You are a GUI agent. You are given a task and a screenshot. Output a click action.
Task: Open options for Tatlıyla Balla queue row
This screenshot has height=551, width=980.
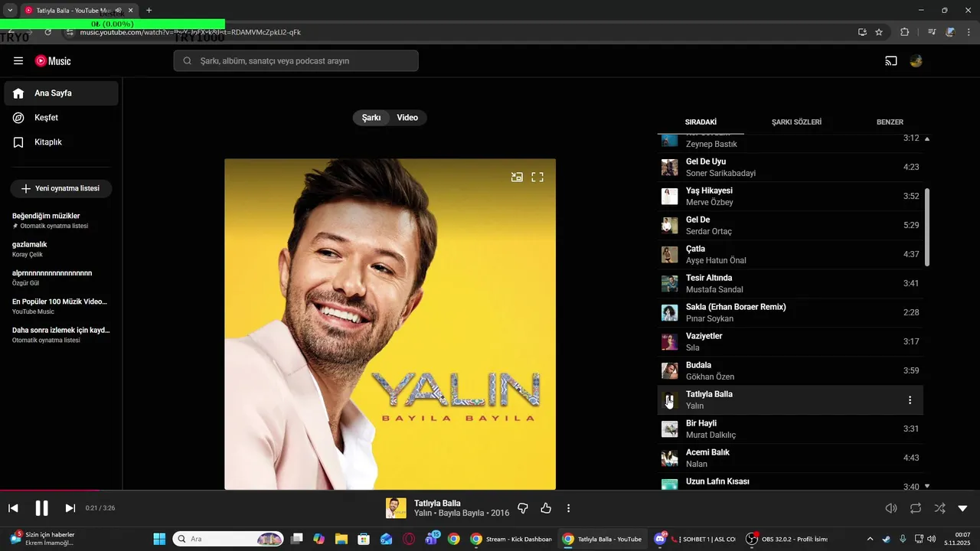point(910,400)
